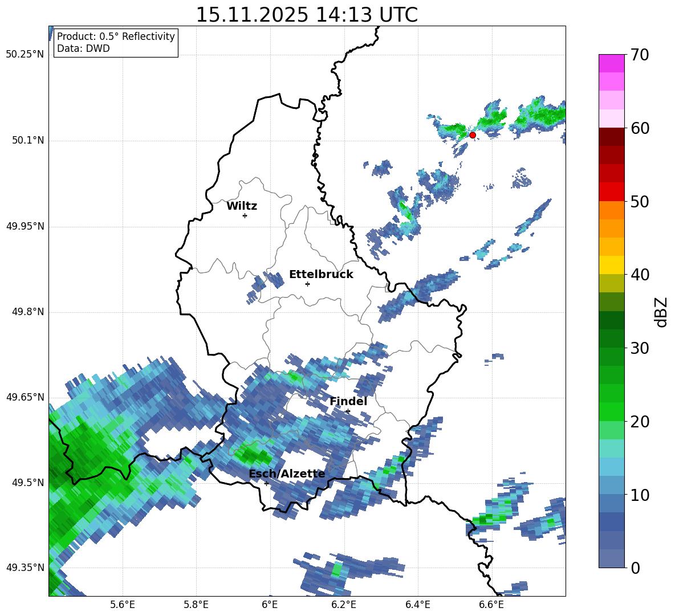Click the 6°E longitude label

tap(270, 605)
